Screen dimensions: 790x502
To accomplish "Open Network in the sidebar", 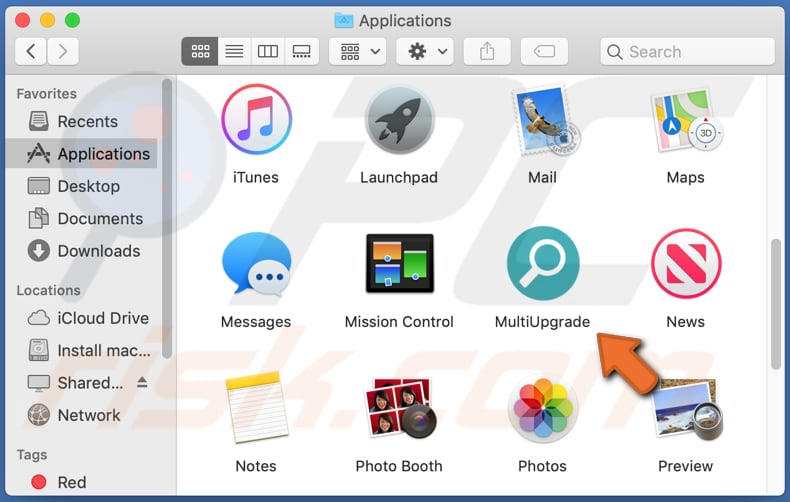I will pyautogui.click(x=82, y=415).
